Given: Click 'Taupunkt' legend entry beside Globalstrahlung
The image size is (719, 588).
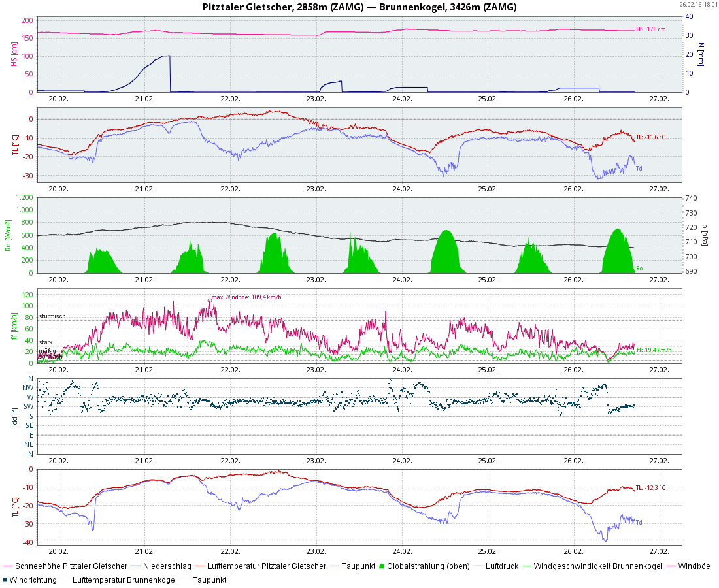Looking at the screenshot, I should point(359,566).
